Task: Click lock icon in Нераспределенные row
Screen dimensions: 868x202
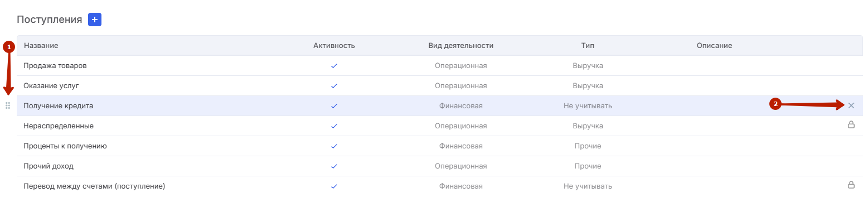Action: click(851, 125)
